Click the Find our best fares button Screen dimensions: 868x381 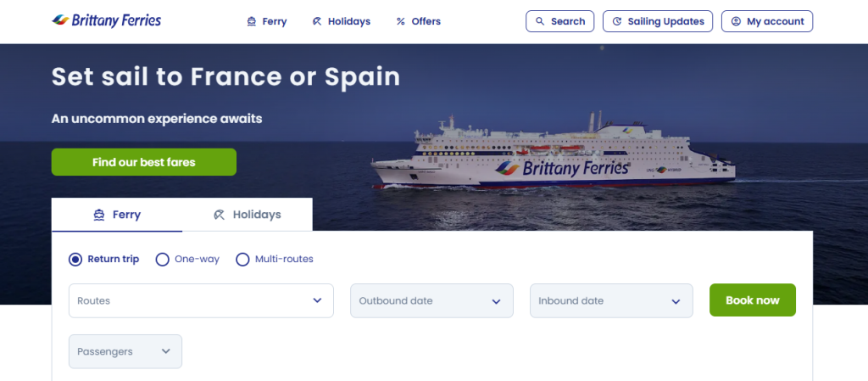point(144,162)
